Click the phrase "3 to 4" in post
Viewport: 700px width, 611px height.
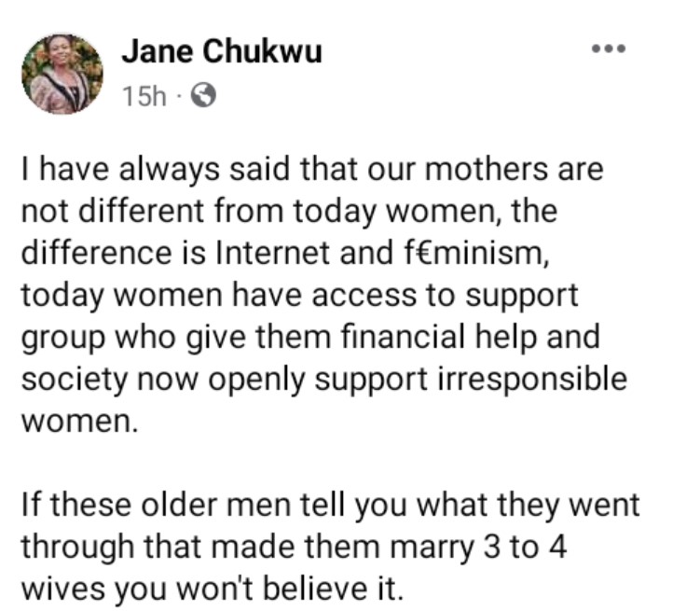tap(525, 548)
